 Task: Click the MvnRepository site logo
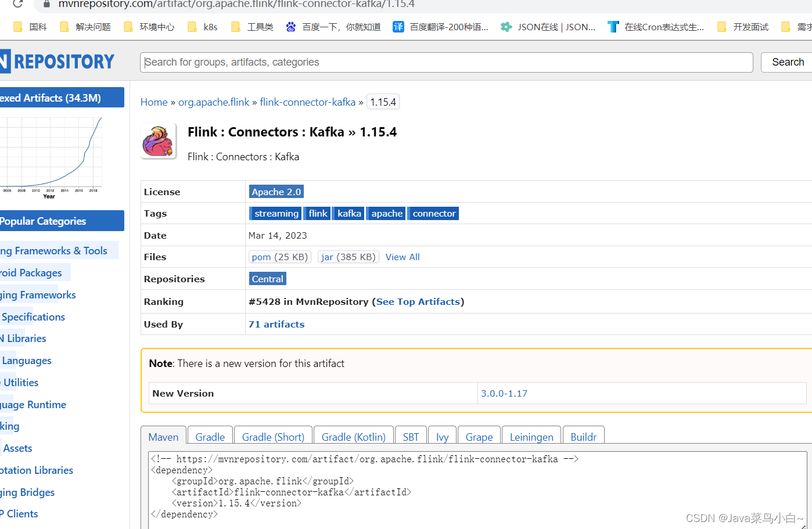click(52, 62)
